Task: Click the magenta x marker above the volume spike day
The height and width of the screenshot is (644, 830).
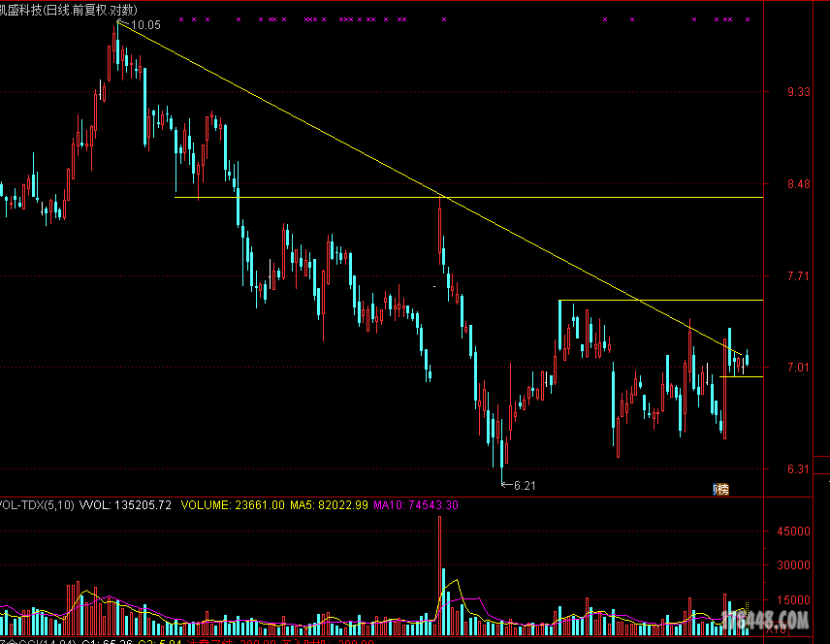Action: [x=444, y=19]
